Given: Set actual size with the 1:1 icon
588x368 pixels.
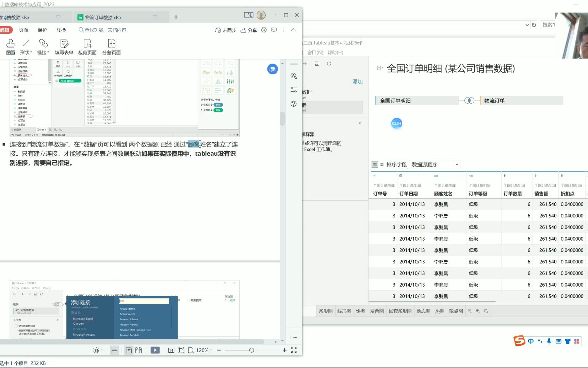Looking at the screenshot, I should point(171,350).
